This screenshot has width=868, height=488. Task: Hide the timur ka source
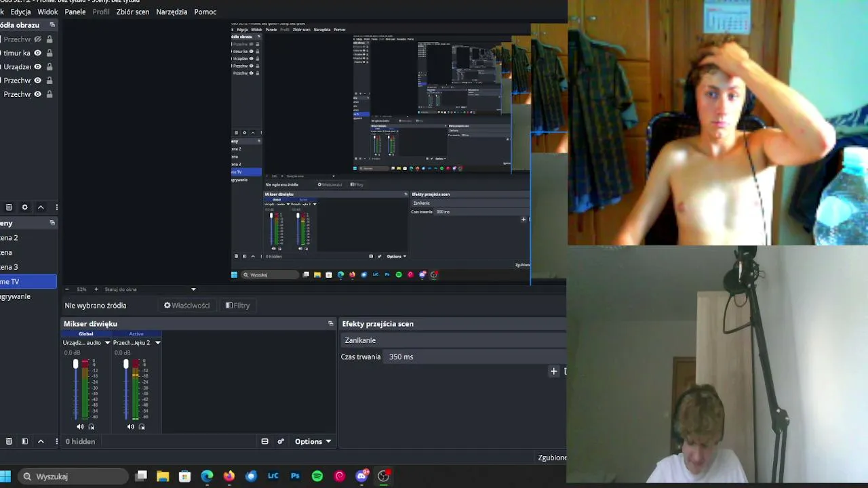38,53
